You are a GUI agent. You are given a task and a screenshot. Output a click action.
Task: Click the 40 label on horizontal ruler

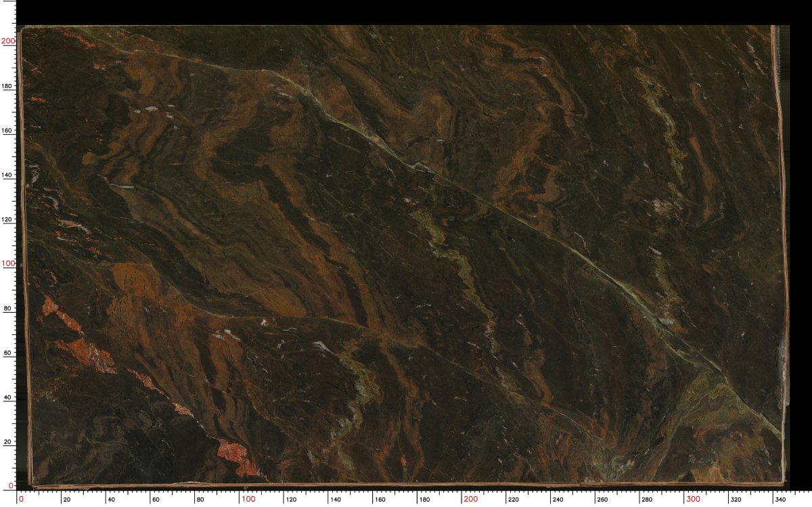[111, 500]
